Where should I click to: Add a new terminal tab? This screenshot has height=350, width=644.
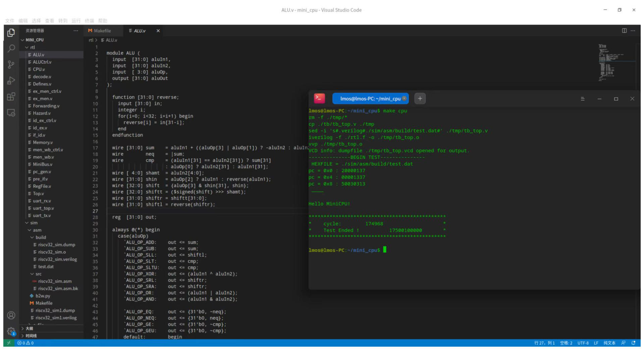pos(420,99)
